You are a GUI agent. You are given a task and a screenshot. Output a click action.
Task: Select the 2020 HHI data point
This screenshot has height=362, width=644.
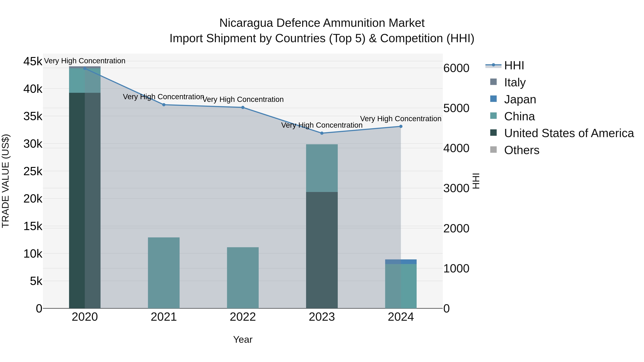click(x=85, y=68)
